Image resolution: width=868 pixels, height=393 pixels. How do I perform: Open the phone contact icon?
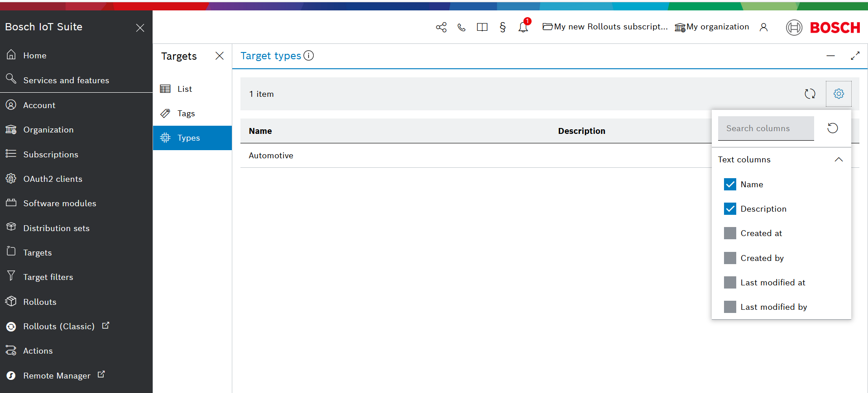pyautogui.click(x=461, y=27)
